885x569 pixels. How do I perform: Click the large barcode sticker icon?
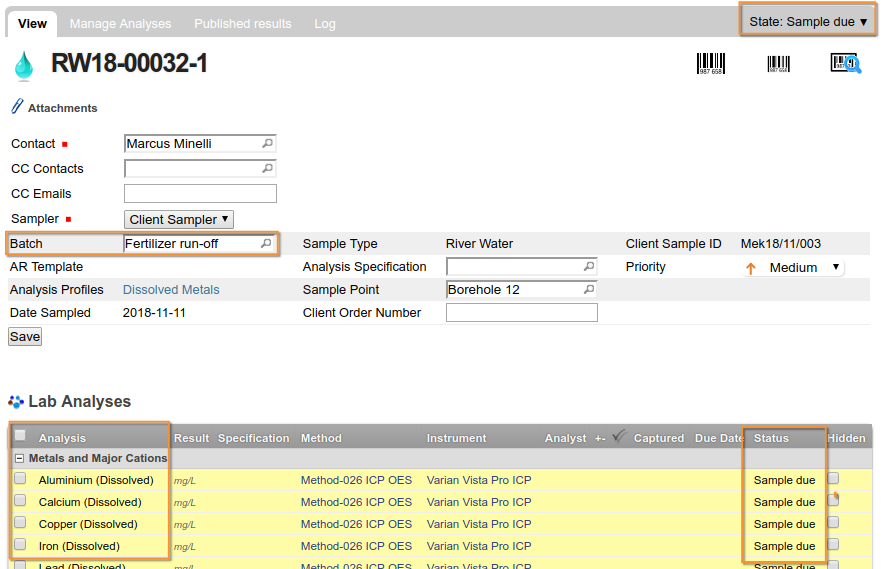pyautogui.click(x=711, y=64)
